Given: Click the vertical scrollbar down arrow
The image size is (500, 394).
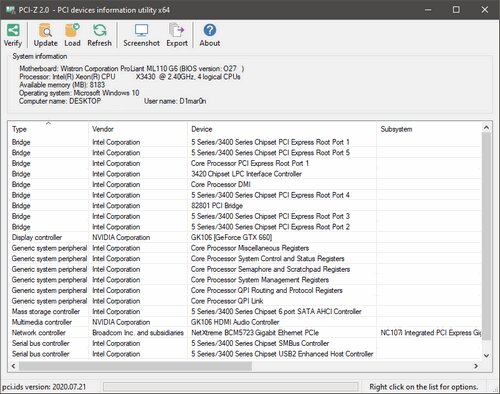Looking at the screenshot, I should click(486, 355).
